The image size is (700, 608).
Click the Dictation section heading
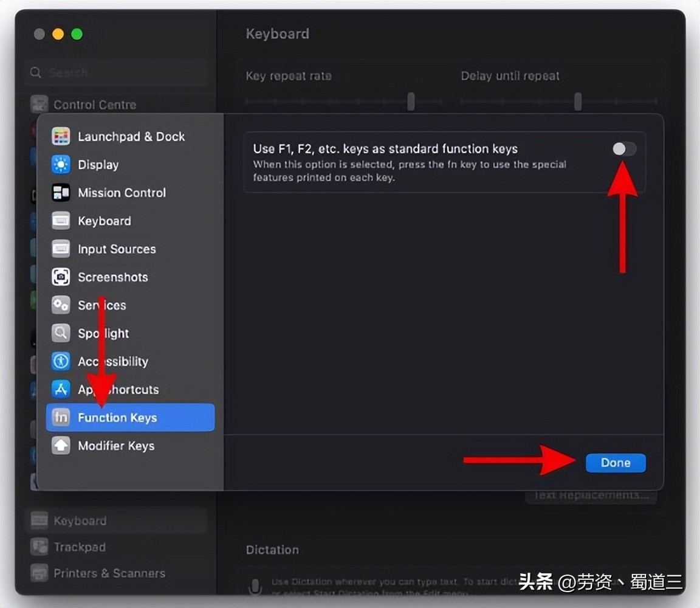[x=272, y=550]
